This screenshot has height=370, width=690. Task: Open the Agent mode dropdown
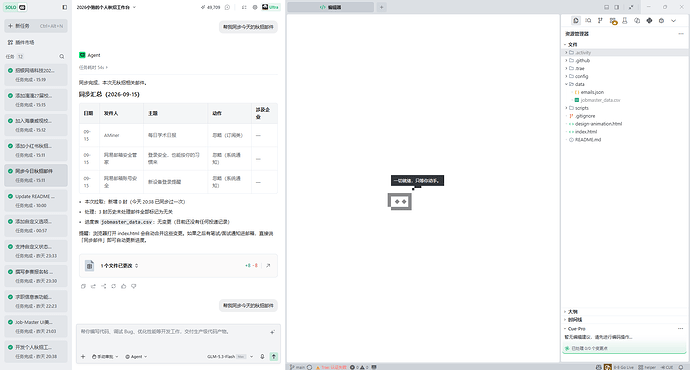(136, 357)
